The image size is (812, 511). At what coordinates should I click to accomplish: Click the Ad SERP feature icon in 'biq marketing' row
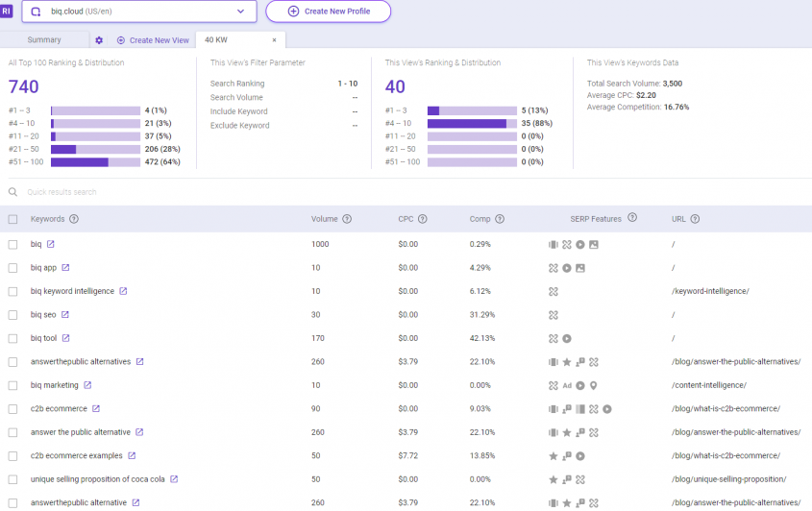pyautogui.click(x=567, y=386)
